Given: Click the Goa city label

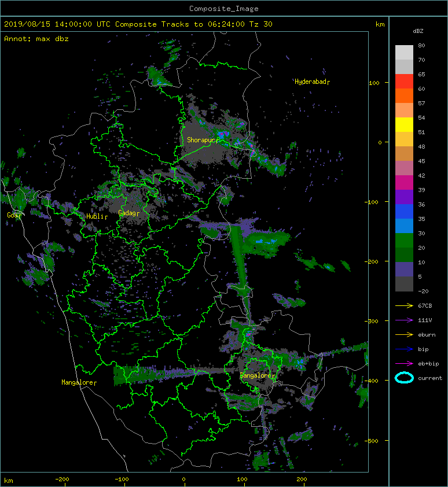Looking at the screenshot, I should (x=14, y=215).
